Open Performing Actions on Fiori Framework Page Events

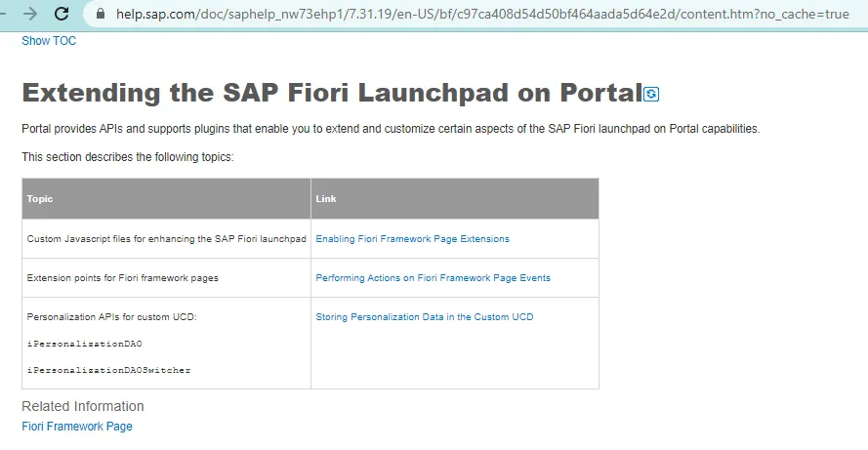coord(433,278)
